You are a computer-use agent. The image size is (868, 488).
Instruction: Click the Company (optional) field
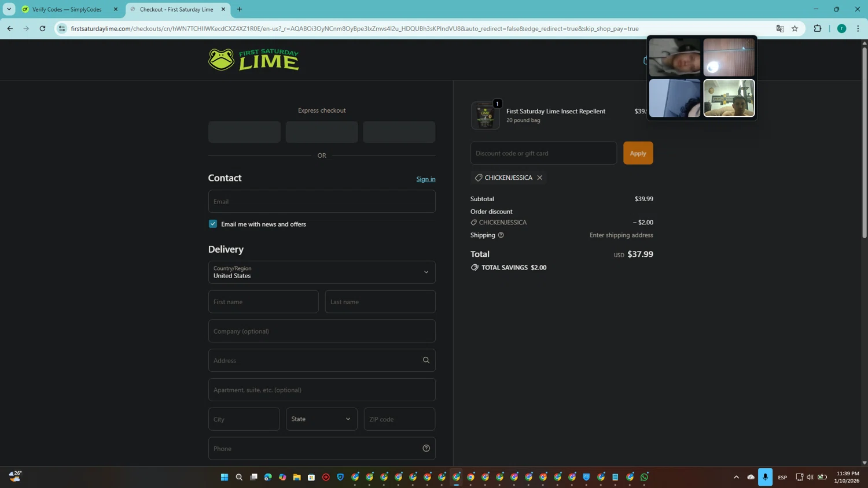click(x=322, y=331)
